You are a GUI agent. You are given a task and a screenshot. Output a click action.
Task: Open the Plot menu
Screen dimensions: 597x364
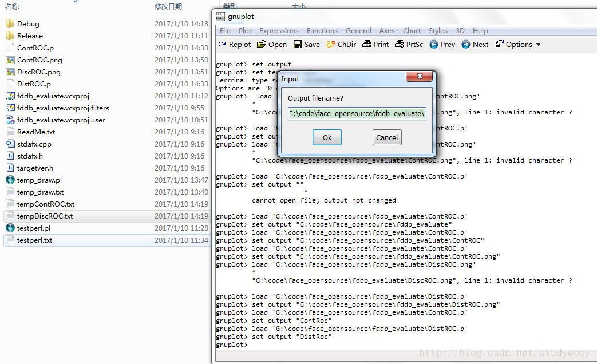click(x=245, y=31)
